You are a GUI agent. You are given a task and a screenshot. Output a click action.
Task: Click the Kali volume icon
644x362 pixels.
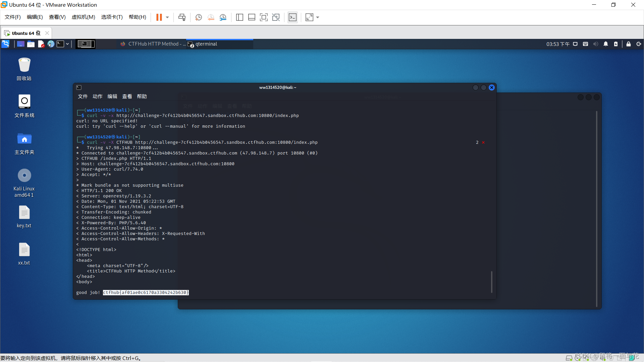pyautogui.click(x=595, y=44)
